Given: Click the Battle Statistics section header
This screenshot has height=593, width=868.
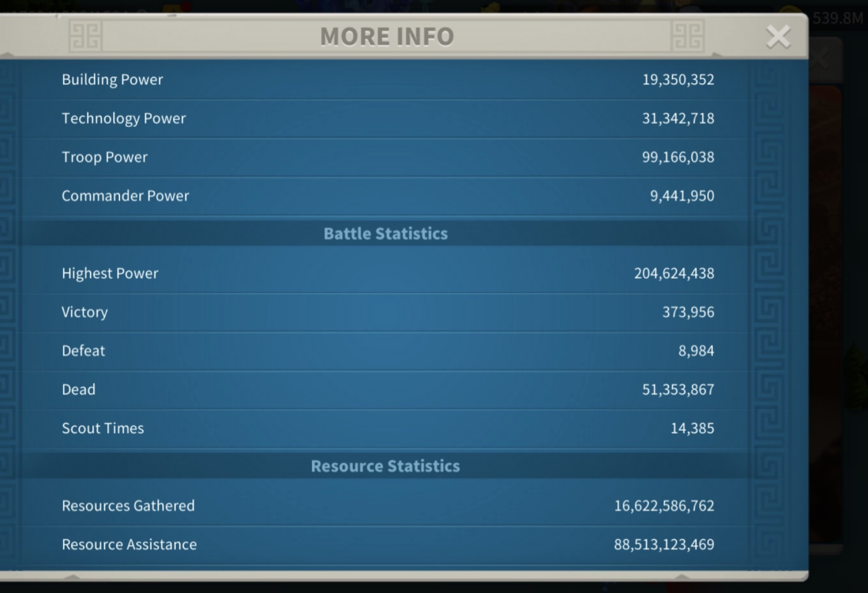Looking at the screenshot, I should click(385, 234).
